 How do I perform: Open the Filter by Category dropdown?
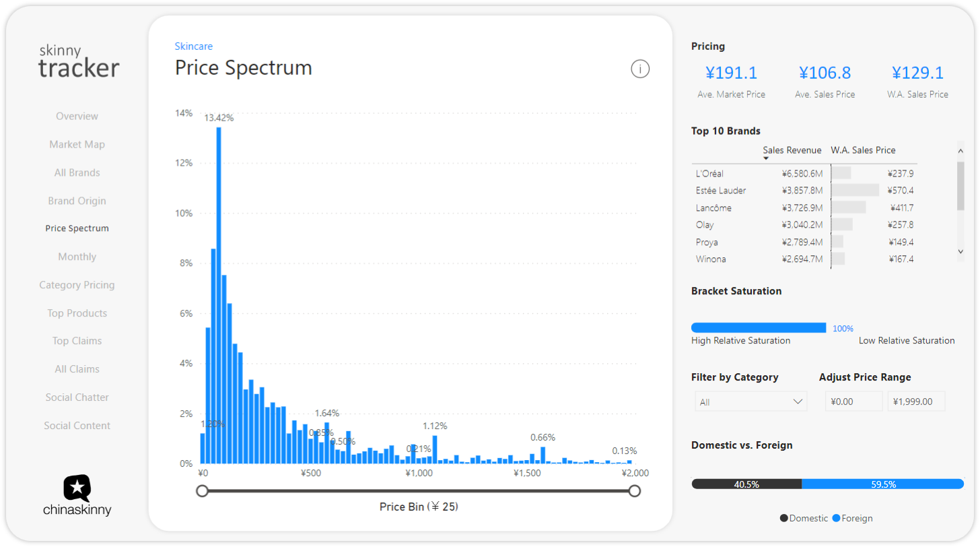pos(750,402)
